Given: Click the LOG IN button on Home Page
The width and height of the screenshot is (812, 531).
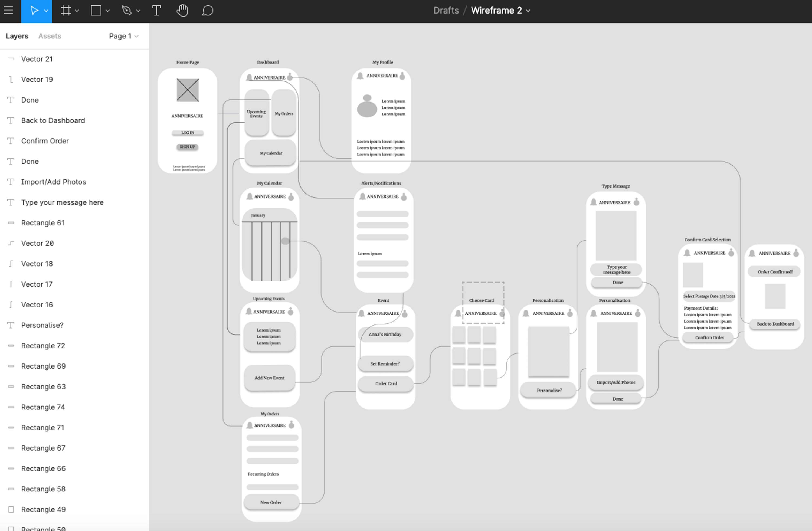Looking at the screenshot, I should (x=188, y=133).
